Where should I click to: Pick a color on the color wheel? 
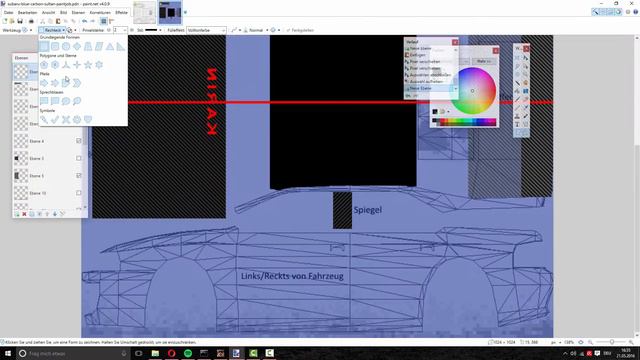pos(473,91)
